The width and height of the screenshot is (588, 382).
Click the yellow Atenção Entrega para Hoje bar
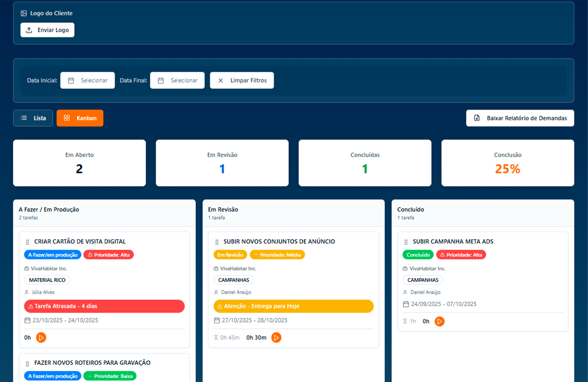(294, 306)
